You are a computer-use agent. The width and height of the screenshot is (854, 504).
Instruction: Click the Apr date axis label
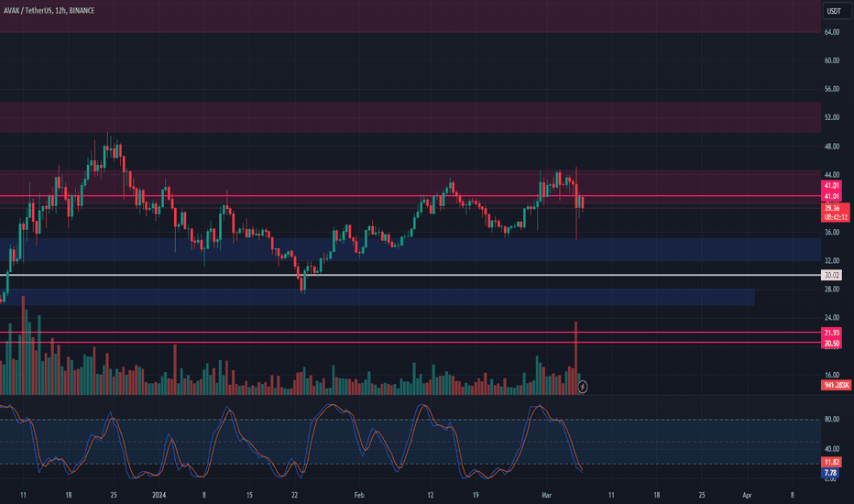(747, 495)
